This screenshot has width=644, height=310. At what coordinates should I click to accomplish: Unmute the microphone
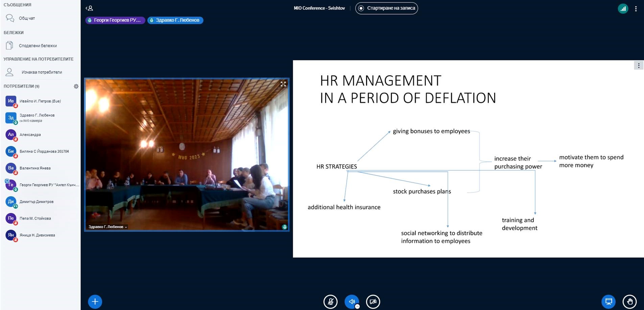pyautogui.click(x=330, y=302)
